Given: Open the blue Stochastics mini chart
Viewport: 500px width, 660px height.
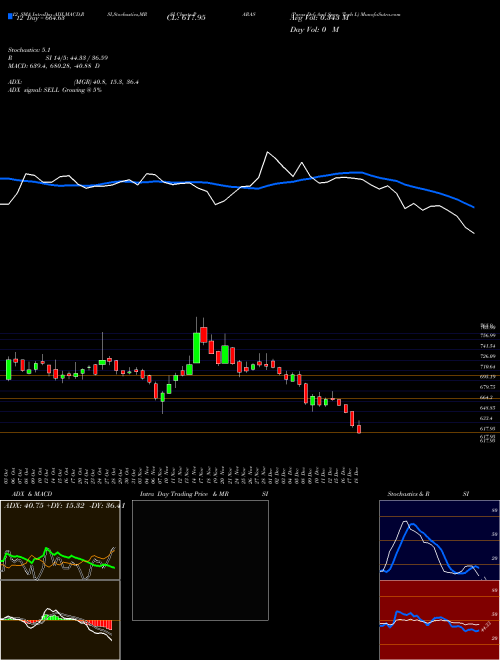Looking at the screenshot, I should [x=439, y=540].
